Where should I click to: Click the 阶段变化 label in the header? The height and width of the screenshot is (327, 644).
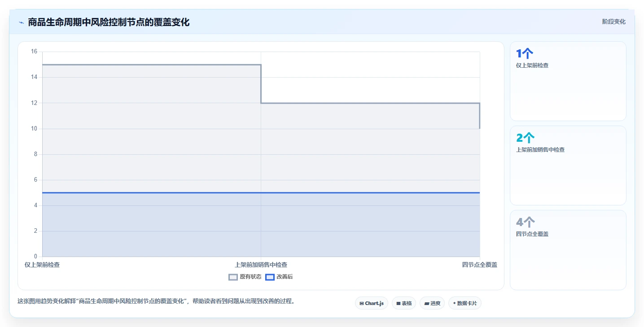[x=613, y=22]
